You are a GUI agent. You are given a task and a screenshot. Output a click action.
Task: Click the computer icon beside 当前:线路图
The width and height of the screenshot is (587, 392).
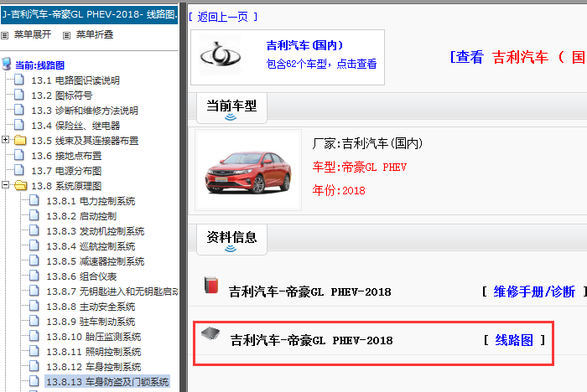coord(7,64)
